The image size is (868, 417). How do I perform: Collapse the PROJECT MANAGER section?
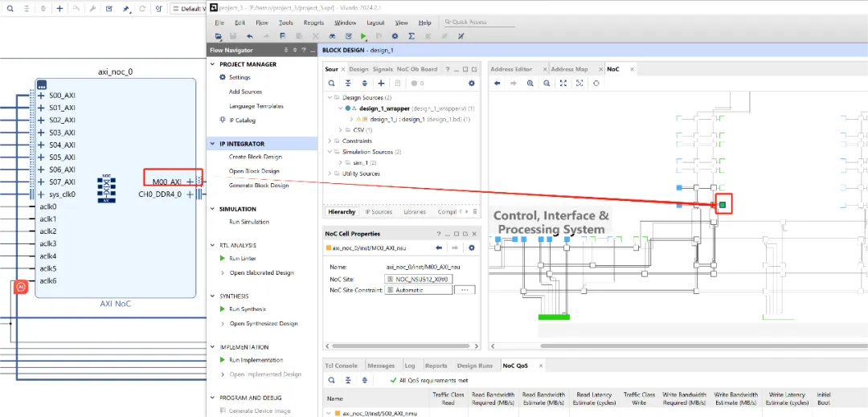point(212,64)
